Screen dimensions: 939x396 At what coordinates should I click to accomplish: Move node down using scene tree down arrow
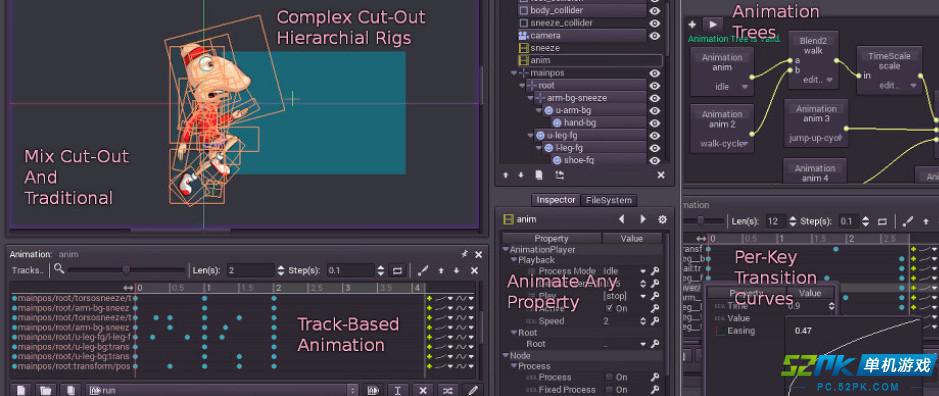[520, 175]
